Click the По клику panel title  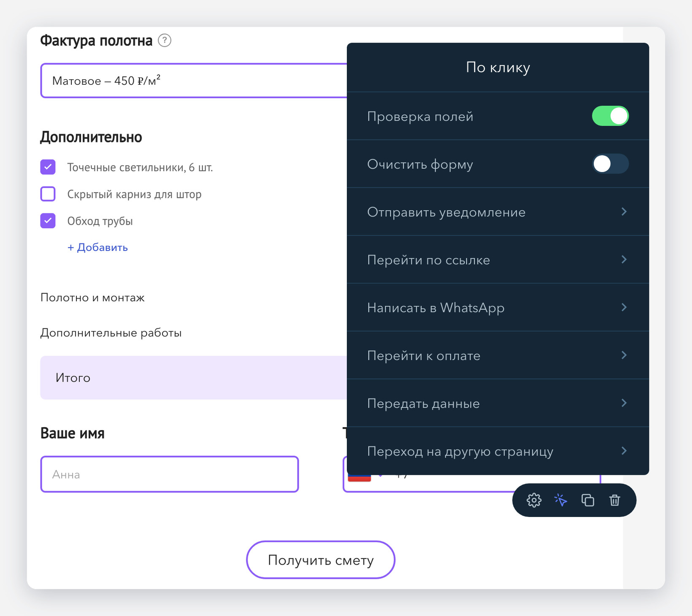[498, 67]
